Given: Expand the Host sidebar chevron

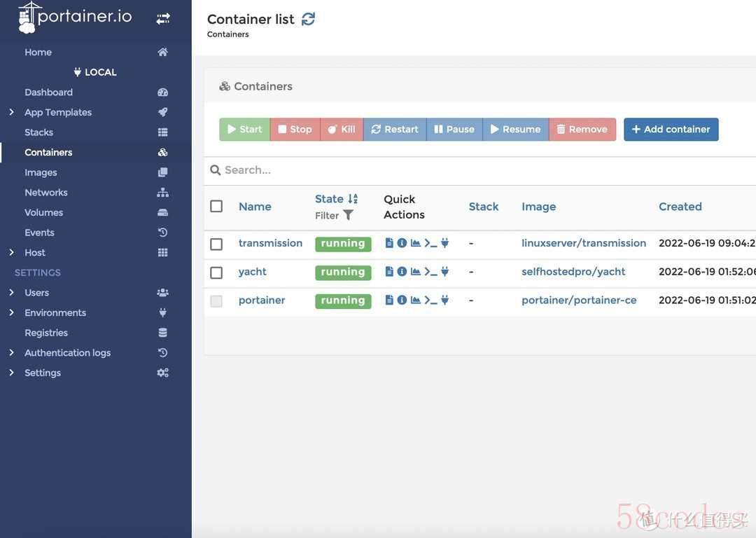Looking at the screenshot, I should point(12,252).
